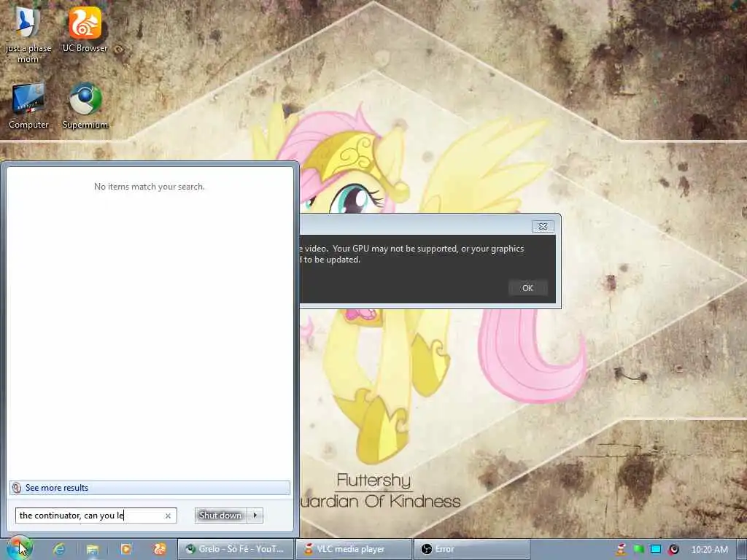Click the Show desktop strip
The image size is (747, 560).
742,549
